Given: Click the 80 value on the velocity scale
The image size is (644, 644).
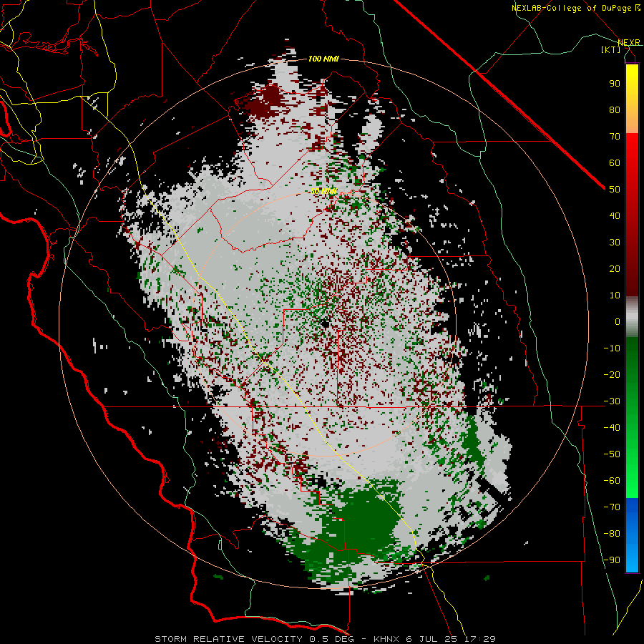Looking at the screenshot, I should [615, 110].
